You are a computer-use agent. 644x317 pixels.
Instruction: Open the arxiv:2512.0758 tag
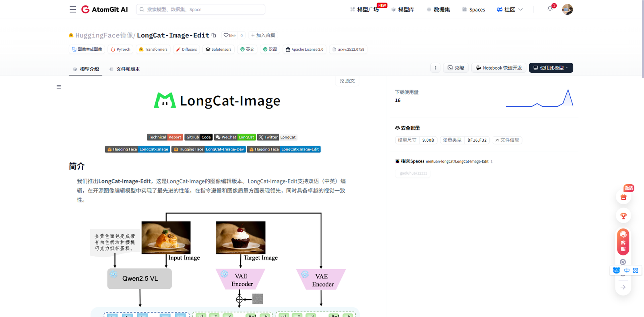pos(348,49)
